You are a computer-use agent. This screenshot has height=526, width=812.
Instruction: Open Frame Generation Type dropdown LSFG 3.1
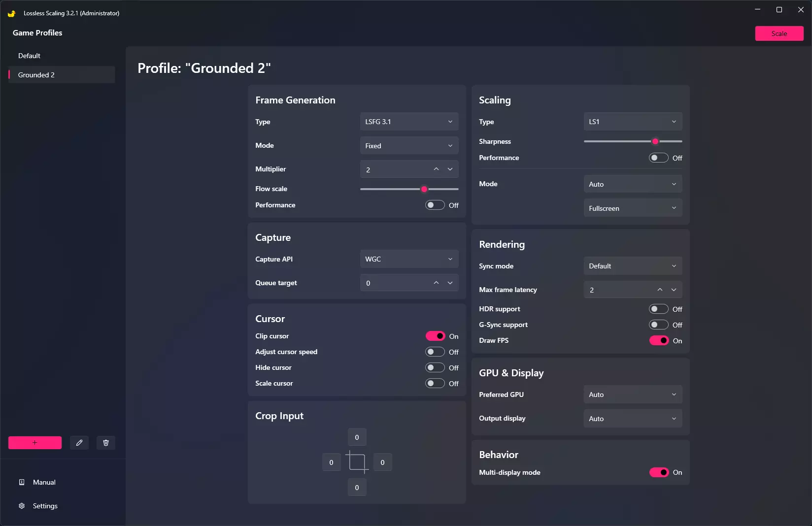409,122
